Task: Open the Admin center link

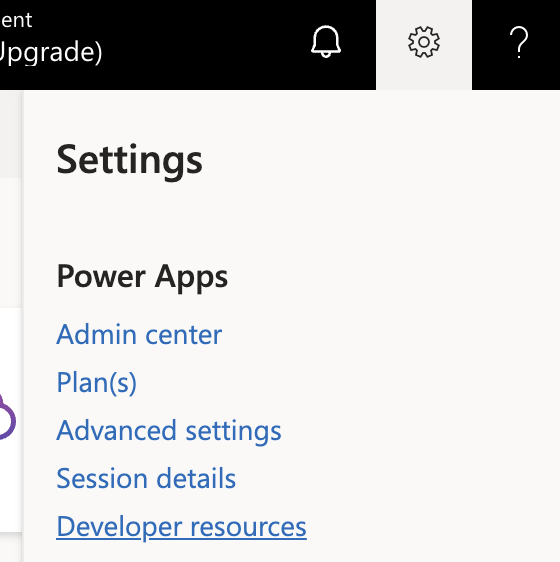Action: [139, 334]
